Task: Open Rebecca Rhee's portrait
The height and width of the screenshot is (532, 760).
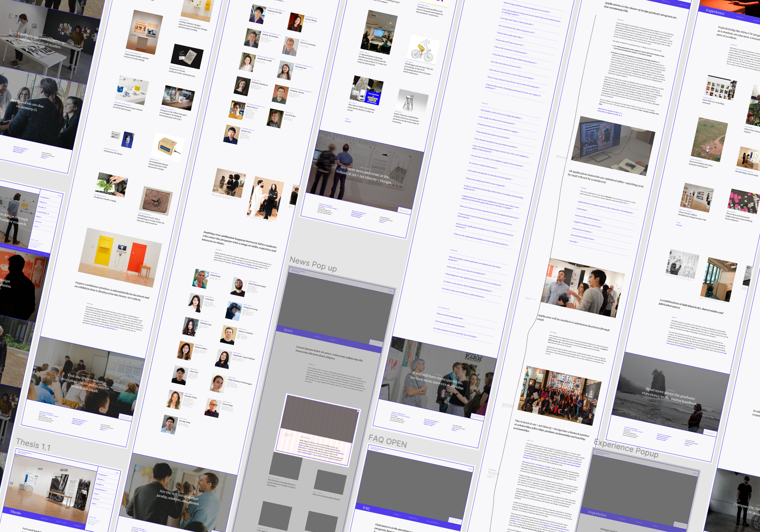Action: point(185,350)
